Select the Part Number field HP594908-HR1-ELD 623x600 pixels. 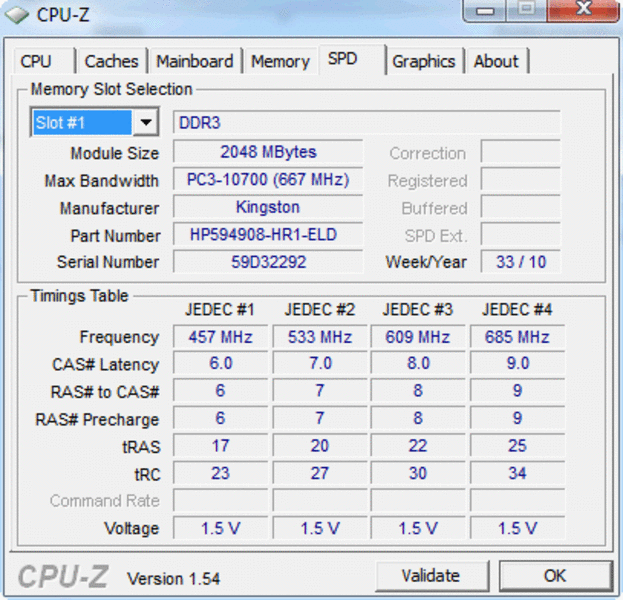click(x=267, y=235)
